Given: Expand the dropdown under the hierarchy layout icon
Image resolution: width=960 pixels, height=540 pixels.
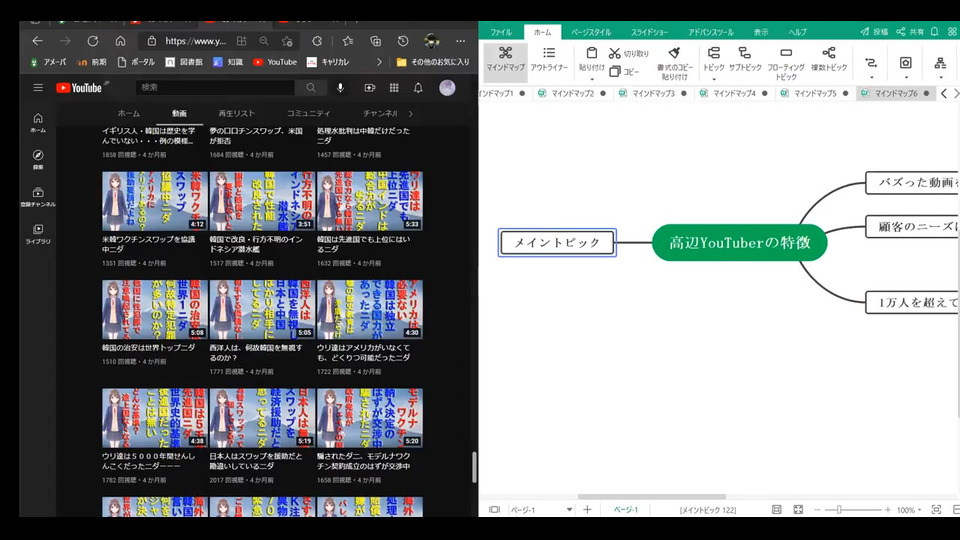Looking at the screenshot, I should [x=940, y=78].
